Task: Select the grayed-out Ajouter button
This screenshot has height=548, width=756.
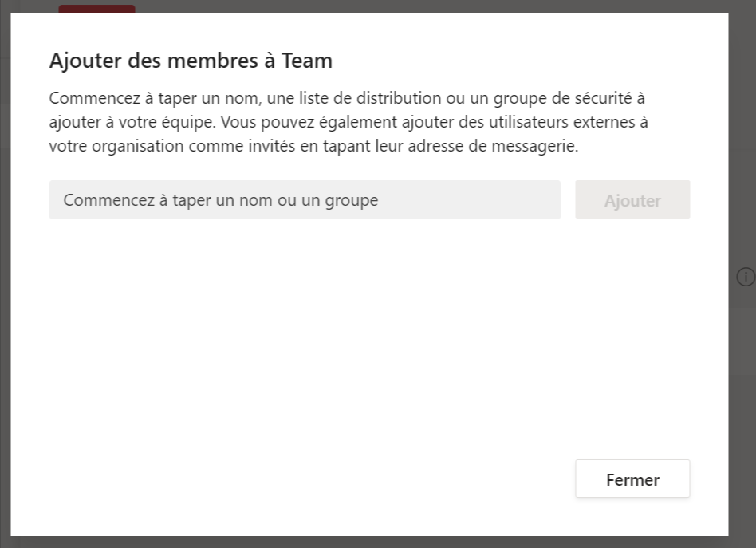Action: [632, 199]
